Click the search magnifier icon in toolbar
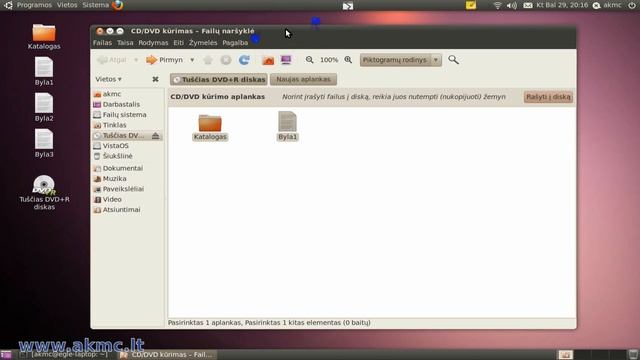 [x=453, y=60]
